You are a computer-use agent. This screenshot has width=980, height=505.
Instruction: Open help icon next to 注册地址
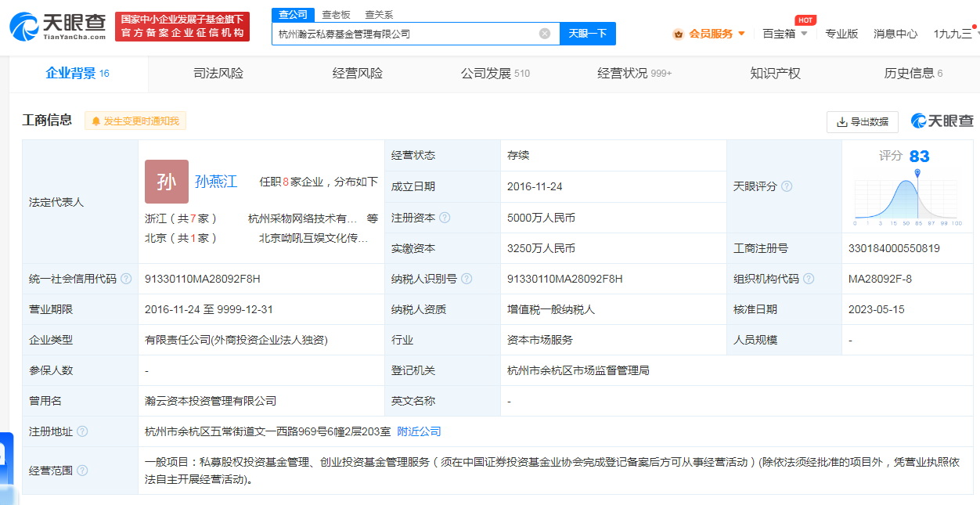point(82,431)
